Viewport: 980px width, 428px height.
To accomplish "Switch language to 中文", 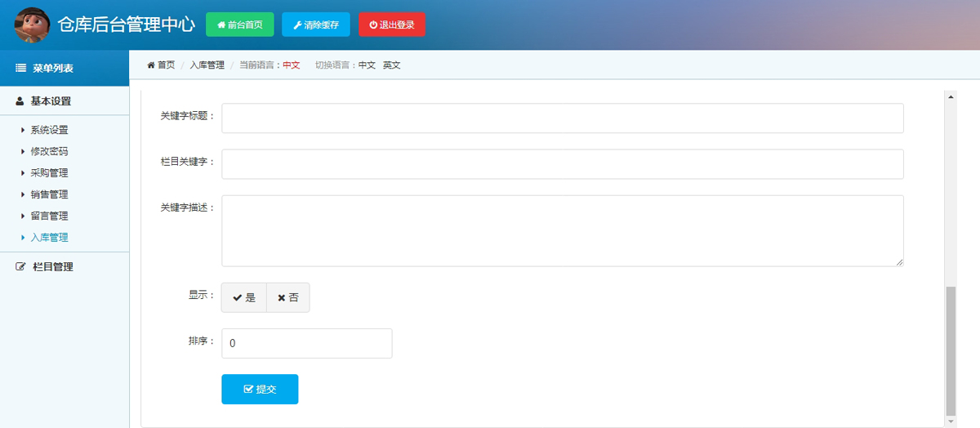I will 367,65.
